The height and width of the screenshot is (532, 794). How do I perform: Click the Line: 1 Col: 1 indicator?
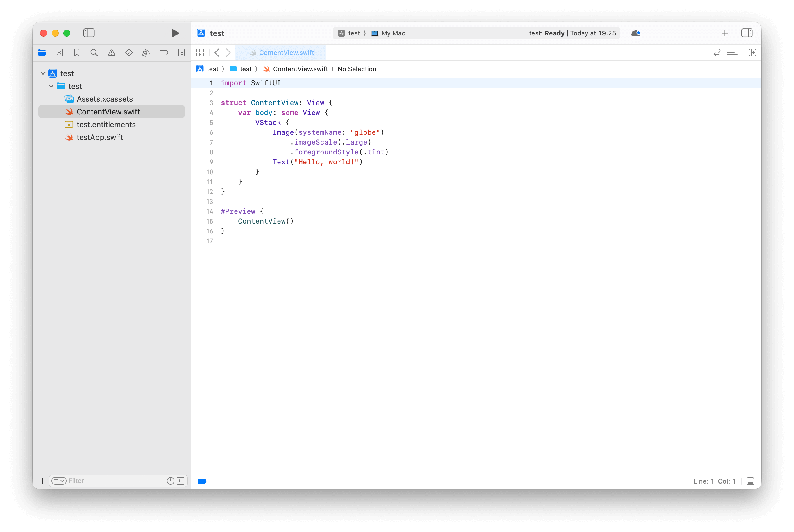714,481
